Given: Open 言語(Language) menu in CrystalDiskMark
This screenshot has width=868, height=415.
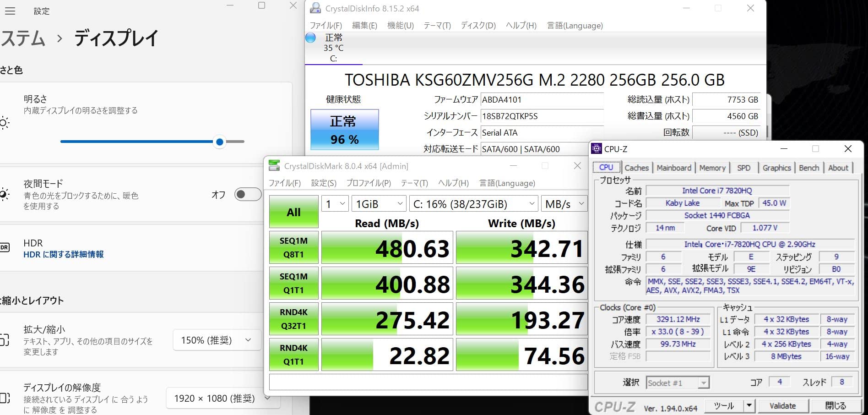Looking at the screenshot, I should (x=507, y=183).
